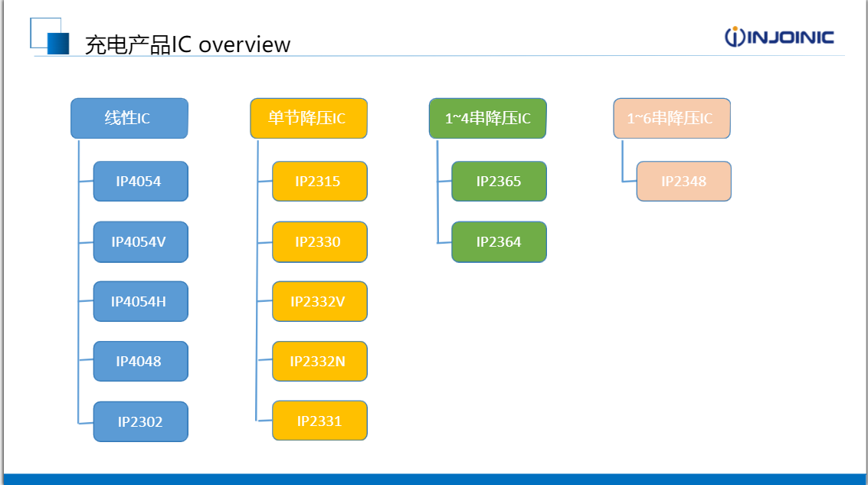Click the IP4054V box
Image resolution: width=868 pixels, height=485 pixels.
141,242
